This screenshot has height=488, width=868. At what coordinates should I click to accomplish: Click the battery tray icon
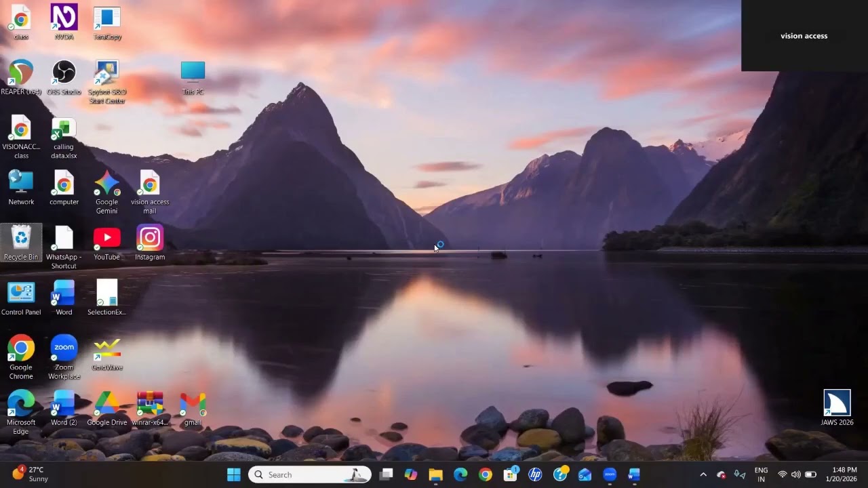(x=810, y=474)
